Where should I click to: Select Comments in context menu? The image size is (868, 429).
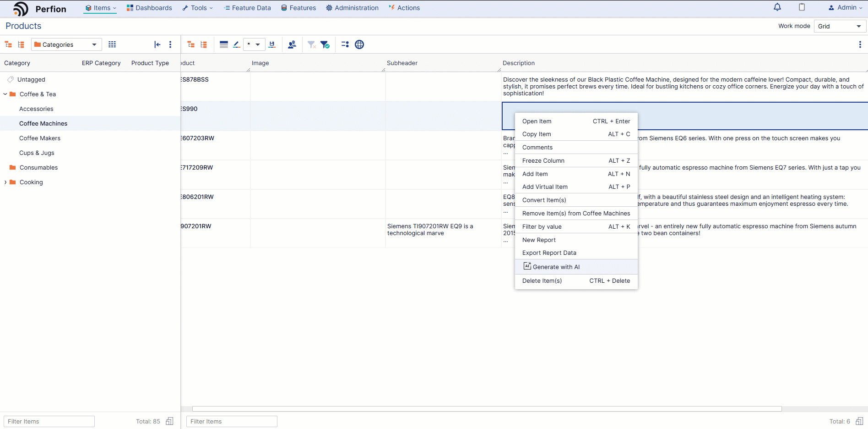(x=576, y=147)
